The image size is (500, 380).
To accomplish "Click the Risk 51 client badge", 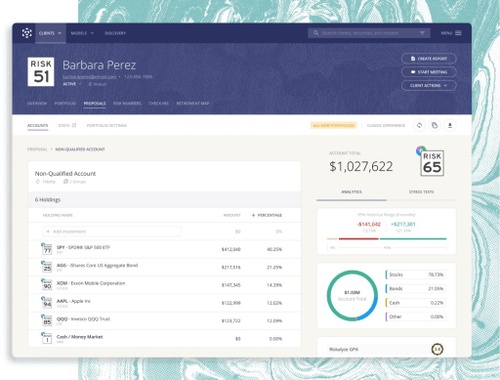I will coord(41,72).
